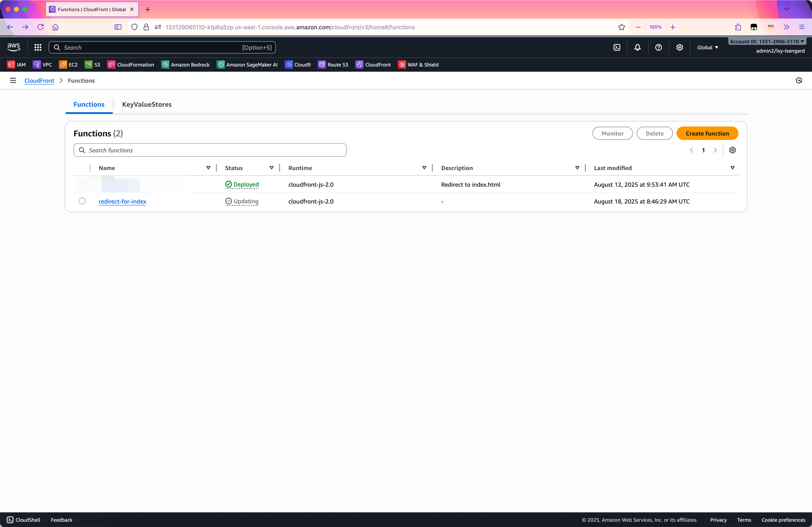Click the CloudFront breadcrumb link
This screenshot has width=812, height=527.
pos(39,80)
